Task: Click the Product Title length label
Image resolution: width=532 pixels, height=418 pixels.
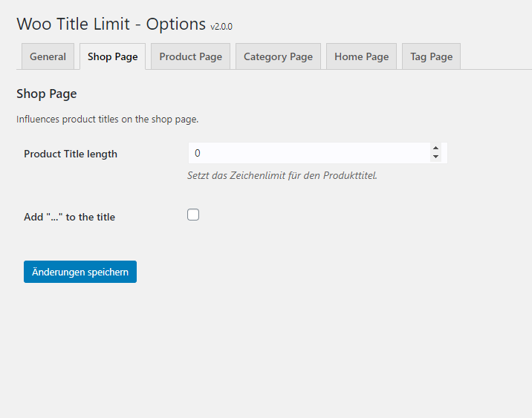Action: click(x=71, y=154)
